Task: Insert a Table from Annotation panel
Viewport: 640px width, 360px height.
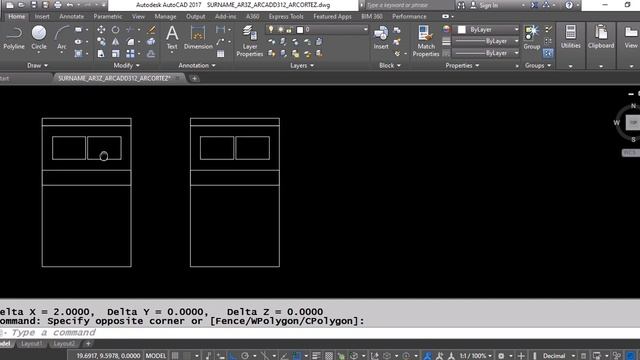Action: [x=220, y=54]
